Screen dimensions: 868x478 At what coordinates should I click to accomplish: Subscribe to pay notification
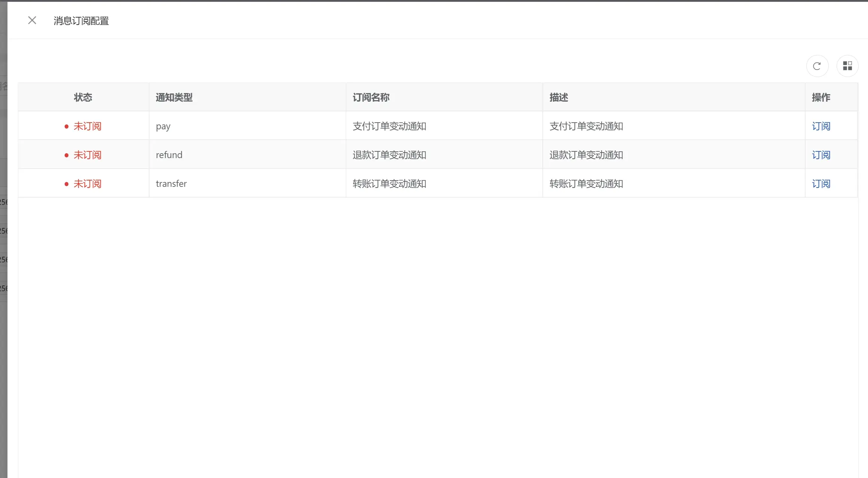pos(821,126)
